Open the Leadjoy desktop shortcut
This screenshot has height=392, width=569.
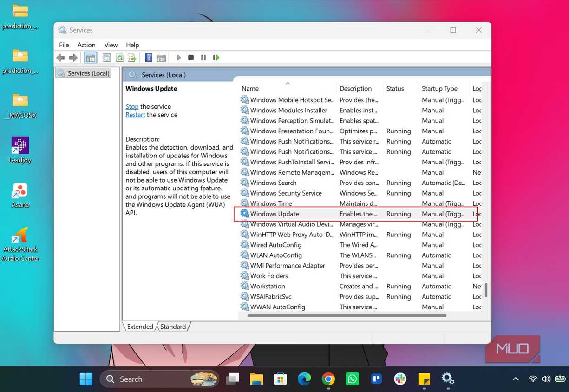tap(20, 150)
